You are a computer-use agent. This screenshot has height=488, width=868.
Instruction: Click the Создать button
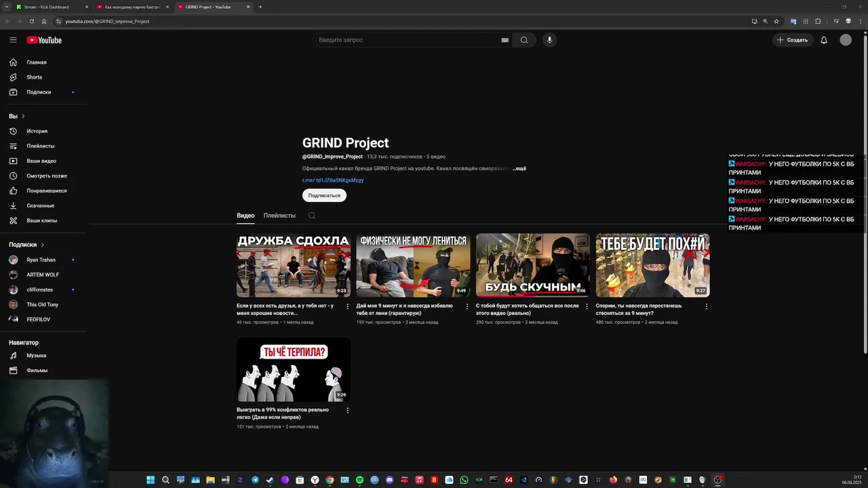click(x=793, y=40)
